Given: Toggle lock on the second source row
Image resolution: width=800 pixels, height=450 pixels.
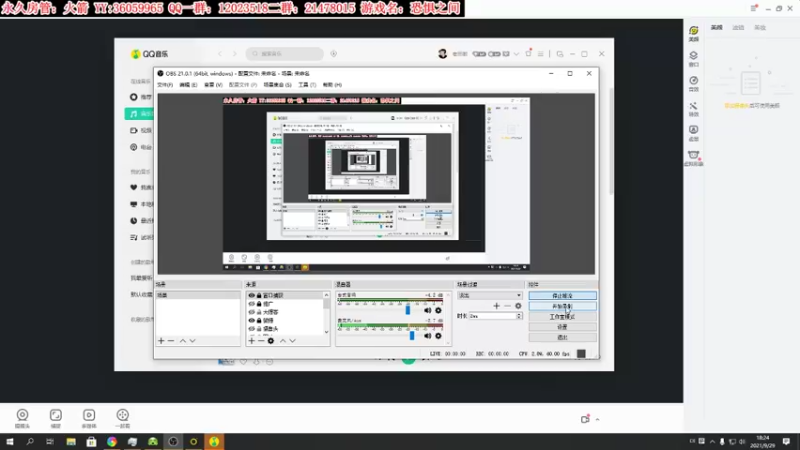Looking at the screenshot, I should (x=259, y=304).
